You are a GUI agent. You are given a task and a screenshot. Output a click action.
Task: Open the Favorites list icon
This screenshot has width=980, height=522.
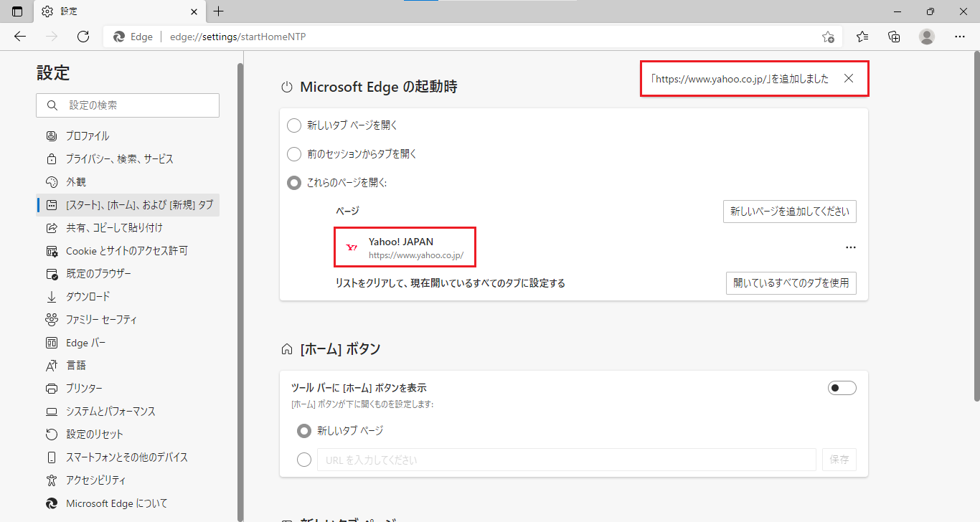[862, 37]
